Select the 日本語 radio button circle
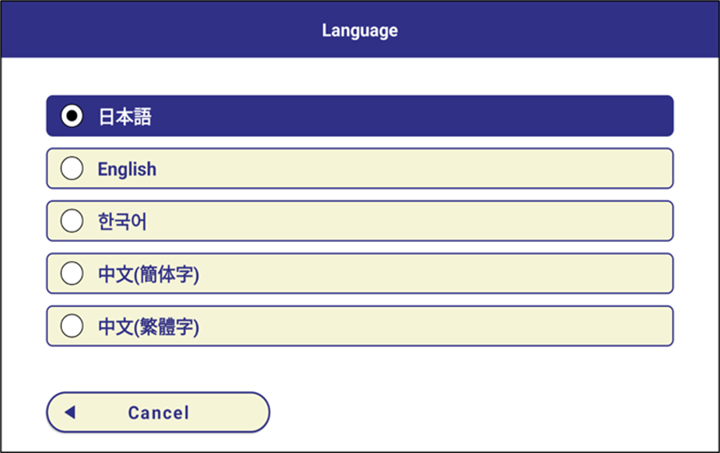 72,116
